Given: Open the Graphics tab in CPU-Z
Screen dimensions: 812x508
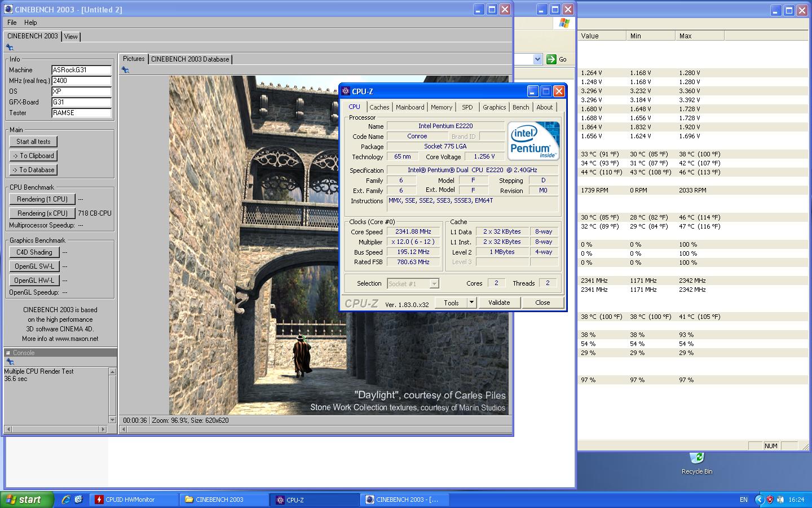Looking at the screenshot, I should click(495, 107).
